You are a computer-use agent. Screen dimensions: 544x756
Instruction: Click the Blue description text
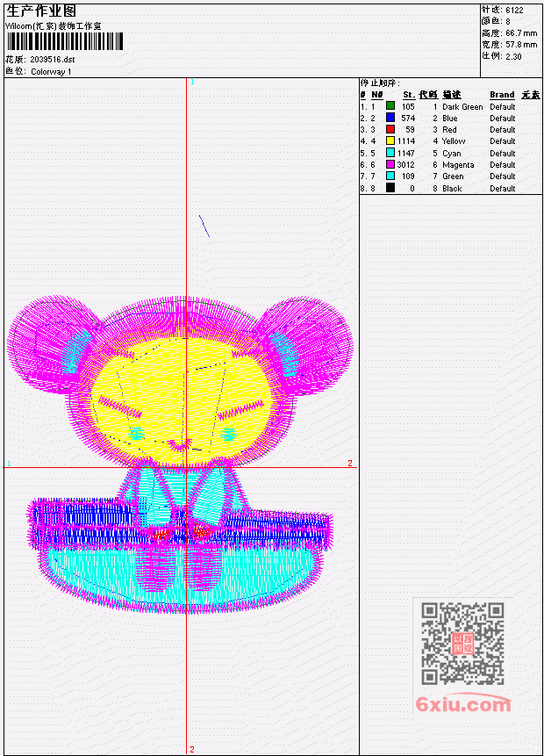coord(450,119)
